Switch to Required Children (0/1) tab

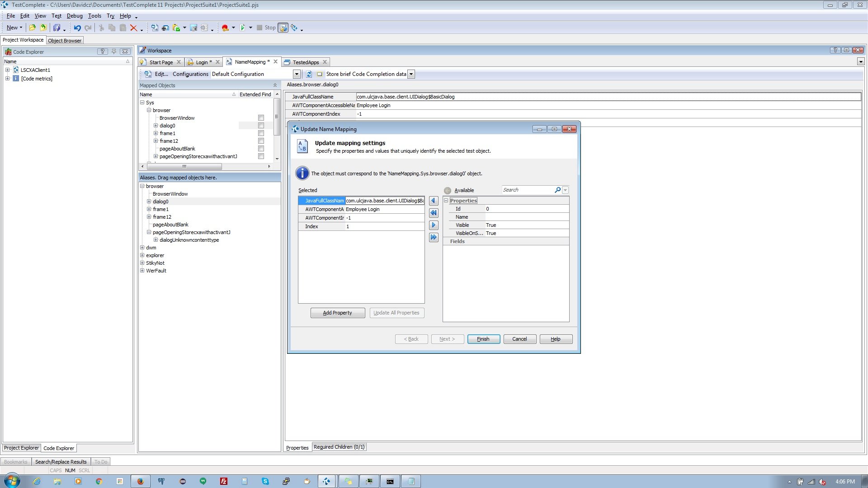(x=339, y=447)
